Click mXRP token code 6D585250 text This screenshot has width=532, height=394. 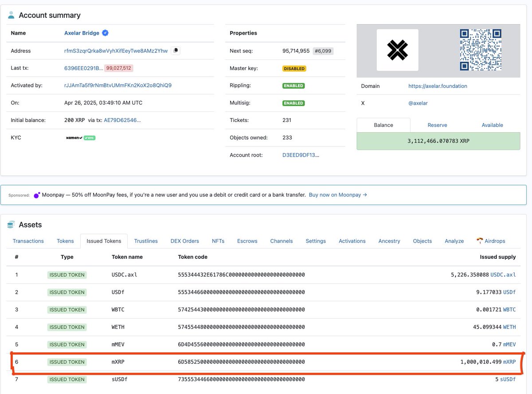tap(241, 362)
